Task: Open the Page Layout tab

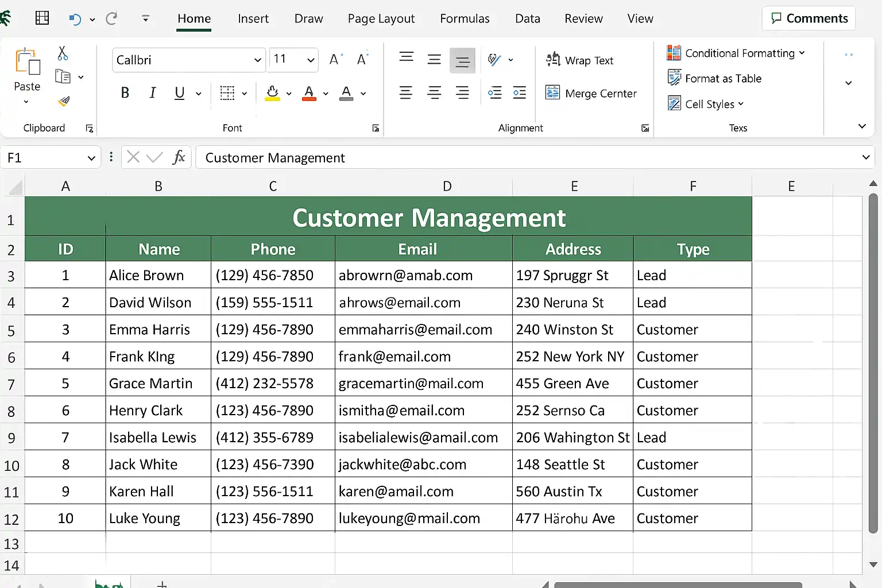Action: pos(381,18)
